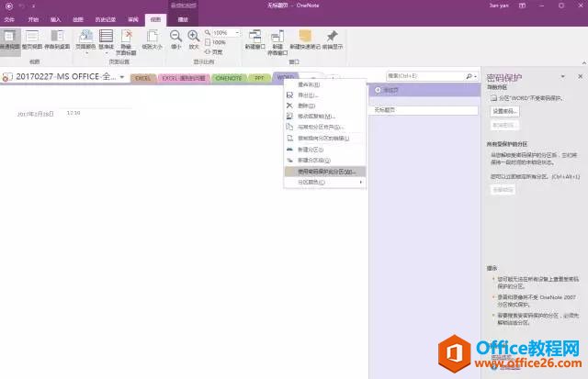This screenshot has width=588, height=379.
Task: Click New Docked Window (新建停靠窗口) icon
Action: click(277, 42)
